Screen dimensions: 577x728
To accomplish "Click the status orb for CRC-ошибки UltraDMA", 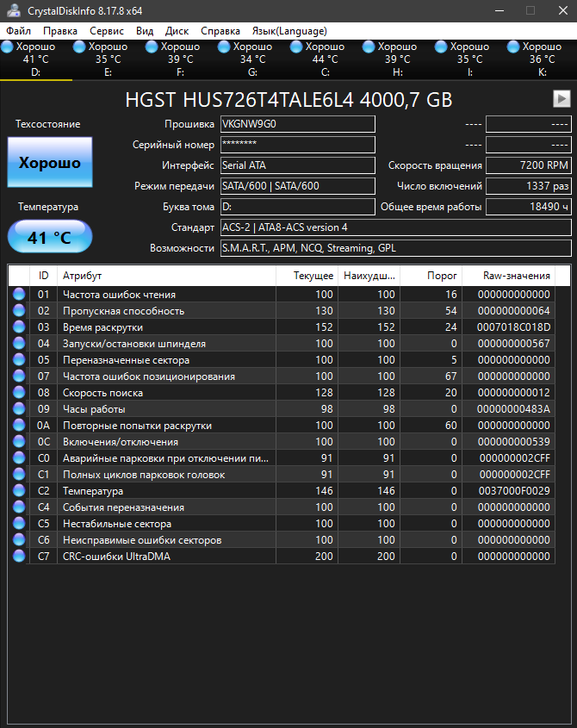I will tap(19, 557).
